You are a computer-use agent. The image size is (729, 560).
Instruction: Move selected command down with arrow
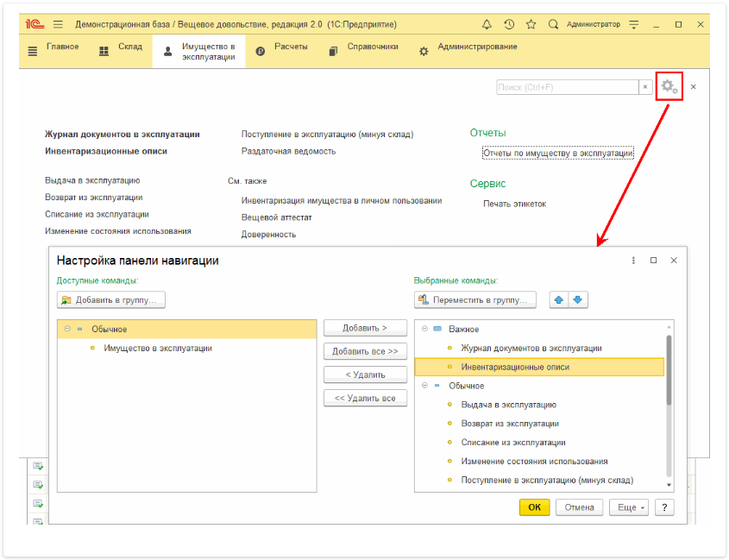578,299
